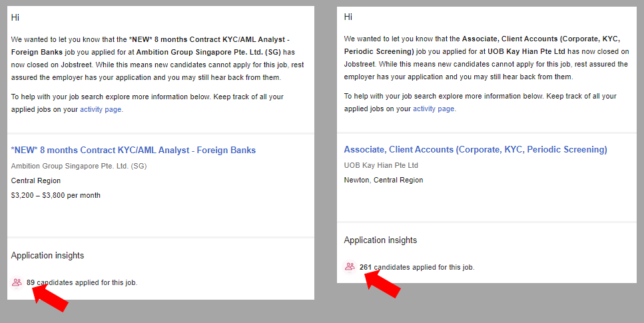The width and height of the screenshot is (644, 323).
Task: Select gray Ambition Group company name under job title
Action: (79, 166)
